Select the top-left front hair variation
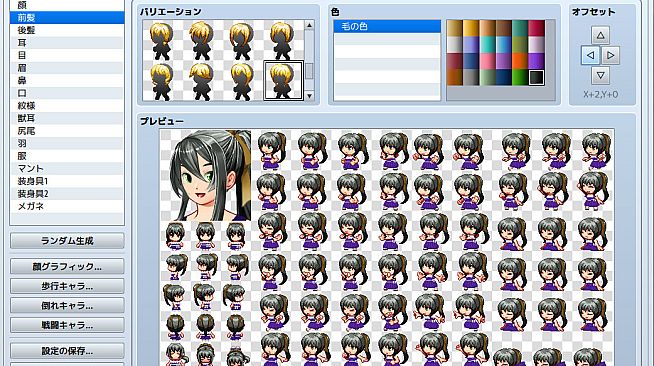The width and height of the screenshot is (654, 366). [x=162, y=40]
